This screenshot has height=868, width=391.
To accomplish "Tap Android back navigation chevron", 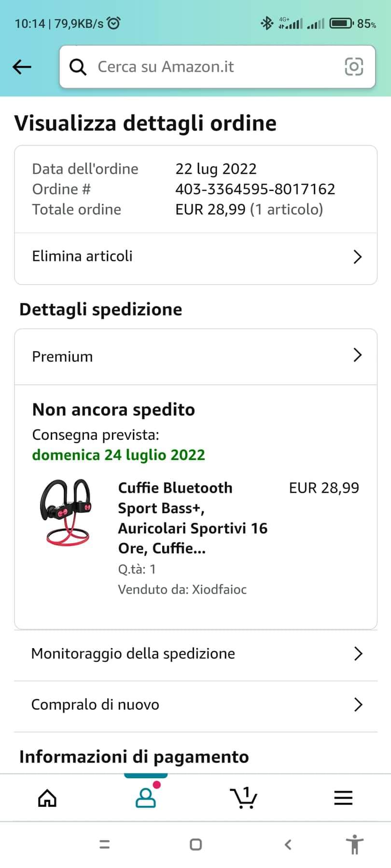I will (288, 844).
